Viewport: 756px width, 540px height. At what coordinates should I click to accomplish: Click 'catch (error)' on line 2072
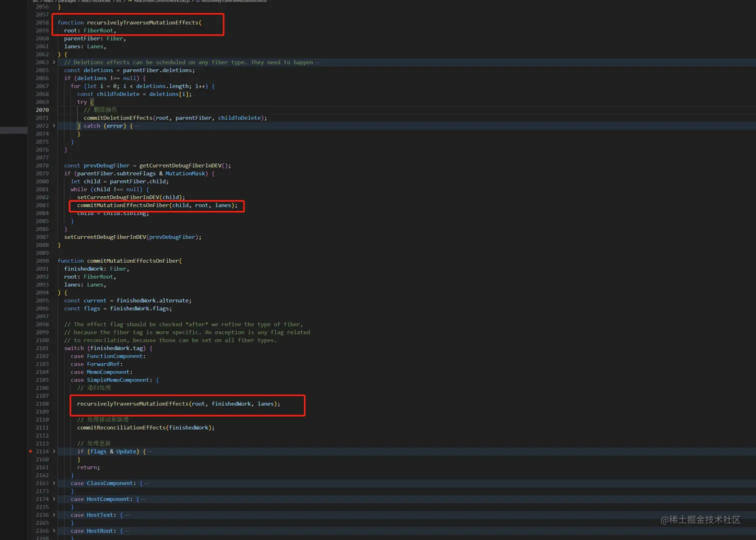(105, 126)
